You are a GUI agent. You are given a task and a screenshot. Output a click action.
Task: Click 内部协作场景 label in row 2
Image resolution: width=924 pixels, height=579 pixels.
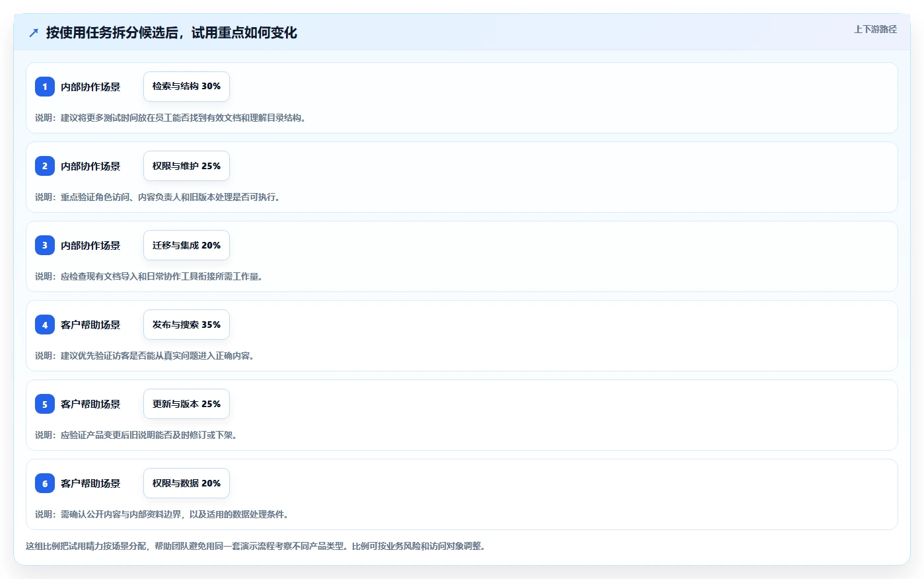[x=90, y=166]
